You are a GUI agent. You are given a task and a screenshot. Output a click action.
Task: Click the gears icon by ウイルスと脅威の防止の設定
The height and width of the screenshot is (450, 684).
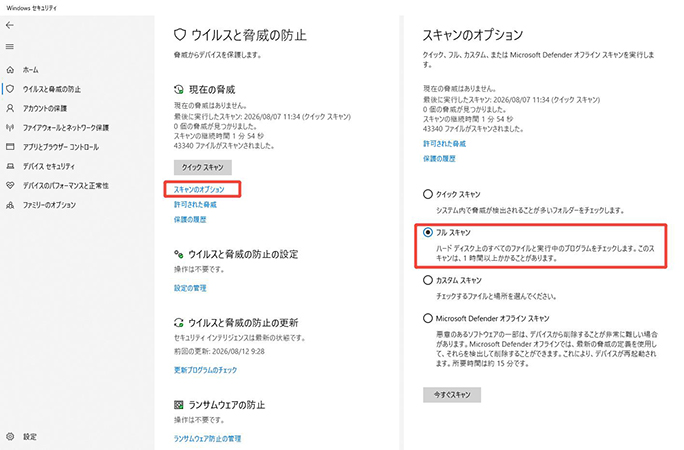click(179, 254)
